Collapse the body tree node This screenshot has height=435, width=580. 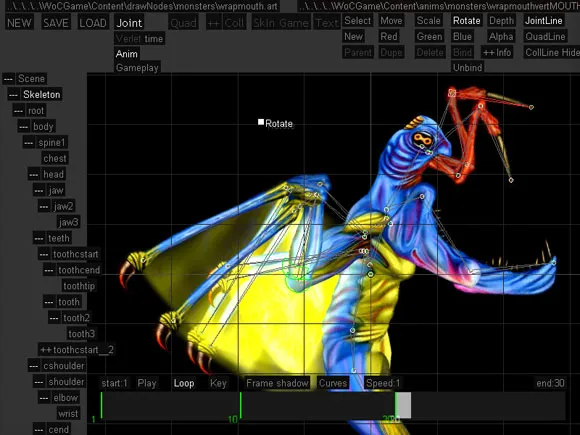23,127
